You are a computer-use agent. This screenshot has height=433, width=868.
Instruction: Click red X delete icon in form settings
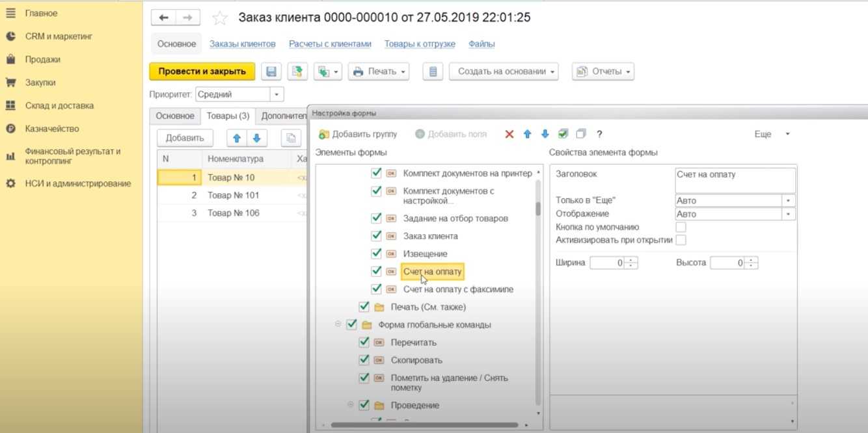(x=509, y=134)
